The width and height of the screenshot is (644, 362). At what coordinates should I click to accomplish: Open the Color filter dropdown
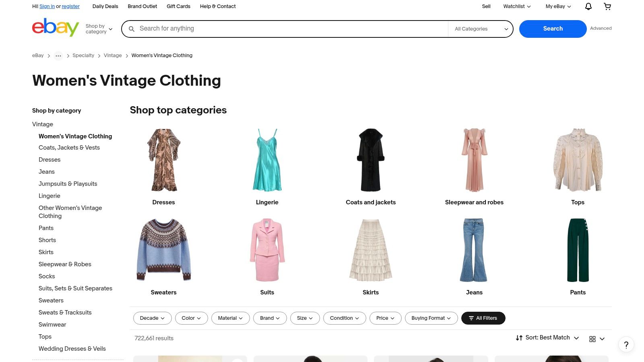pos(191,318)
